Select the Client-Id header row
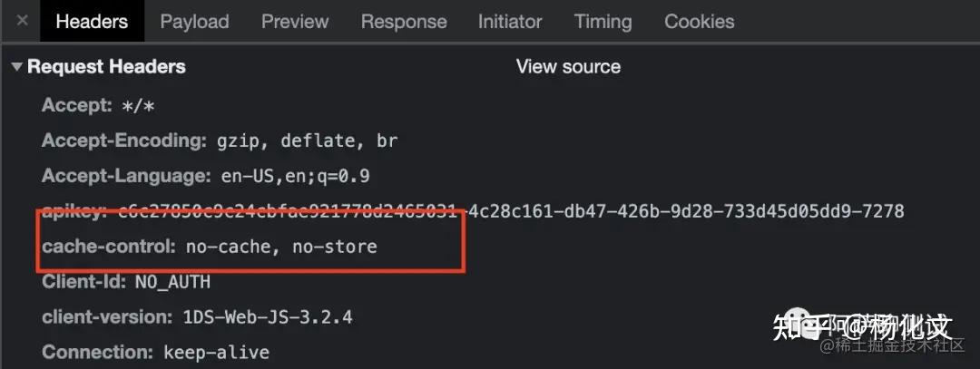Image resolution: width=980 pixels, height=369 pixels. (126, 282)
